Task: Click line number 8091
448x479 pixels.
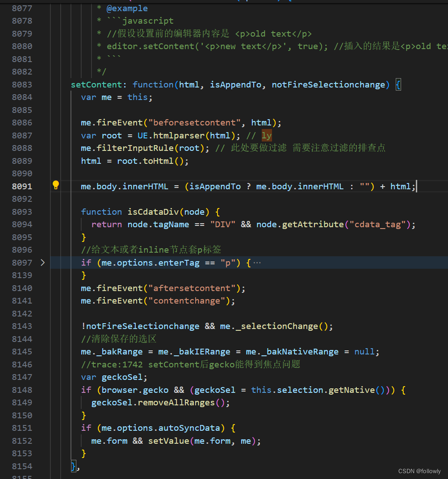Action: pyautogui.click(x=22, y=186)
